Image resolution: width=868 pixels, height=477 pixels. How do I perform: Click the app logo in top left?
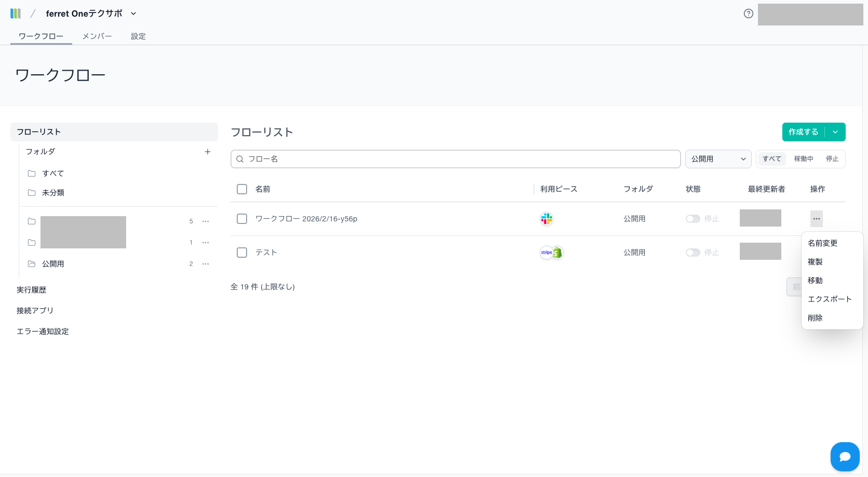tap(16, 14)
